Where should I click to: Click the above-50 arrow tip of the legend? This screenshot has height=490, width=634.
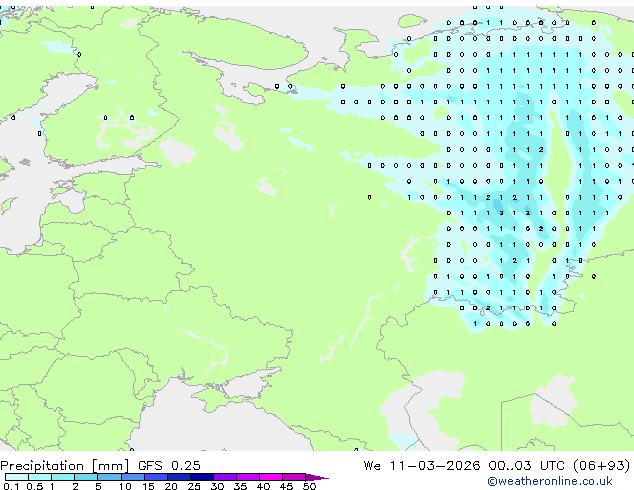point(317,478)
